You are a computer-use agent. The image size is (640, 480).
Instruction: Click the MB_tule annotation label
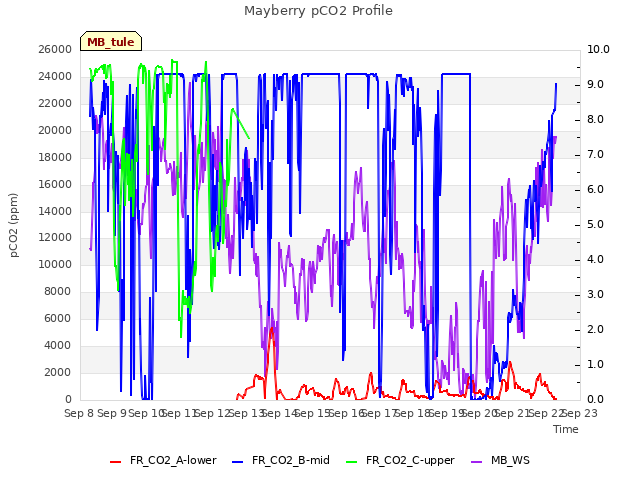point(111,42)
